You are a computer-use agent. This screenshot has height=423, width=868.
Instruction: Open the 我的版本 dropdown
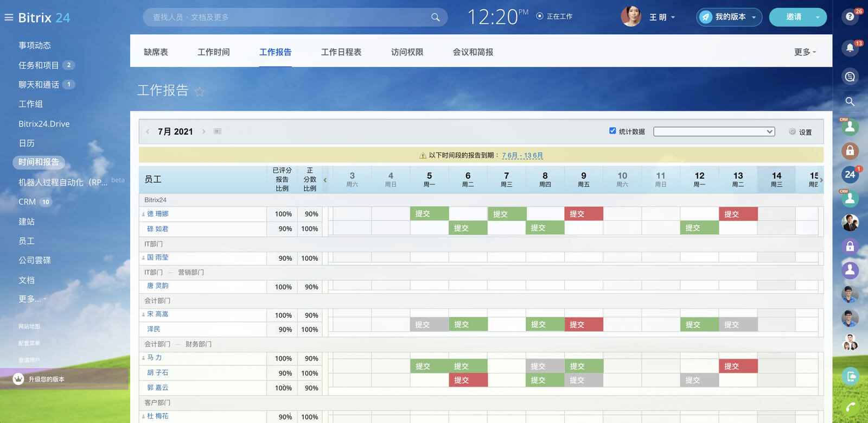[x=729, y=17]
